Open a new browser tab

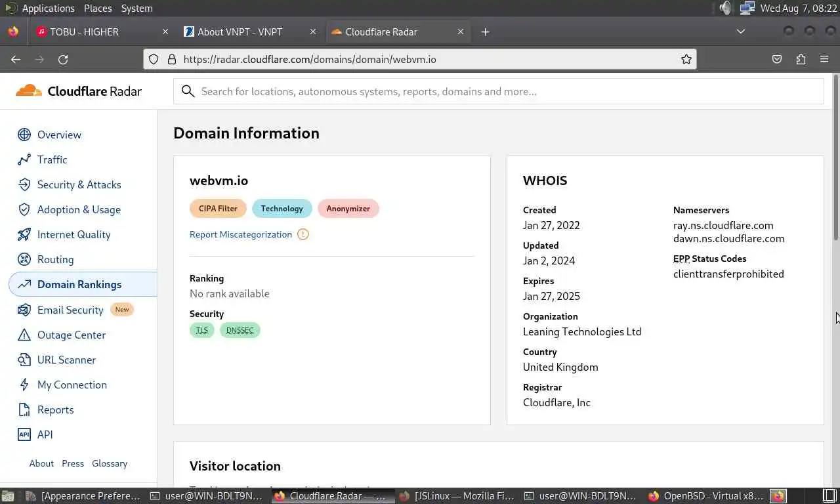pos(485,31)
